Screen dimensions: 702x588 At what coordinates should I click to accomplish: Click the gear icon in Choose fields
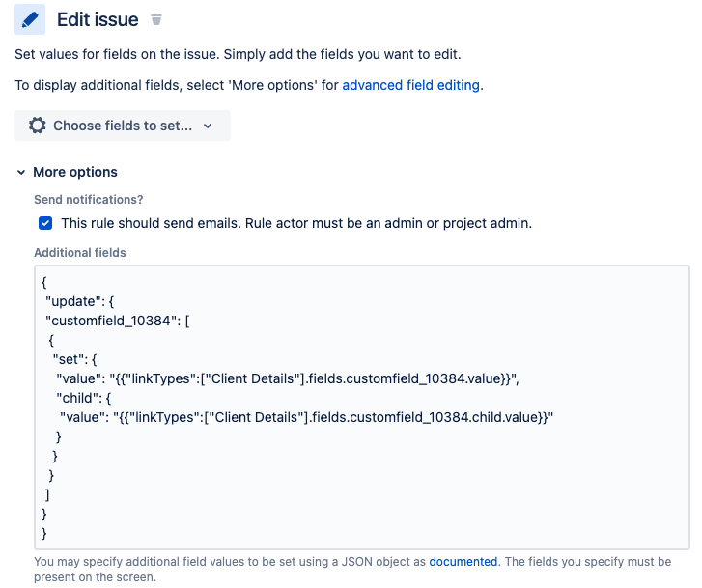tap(37, 126)
